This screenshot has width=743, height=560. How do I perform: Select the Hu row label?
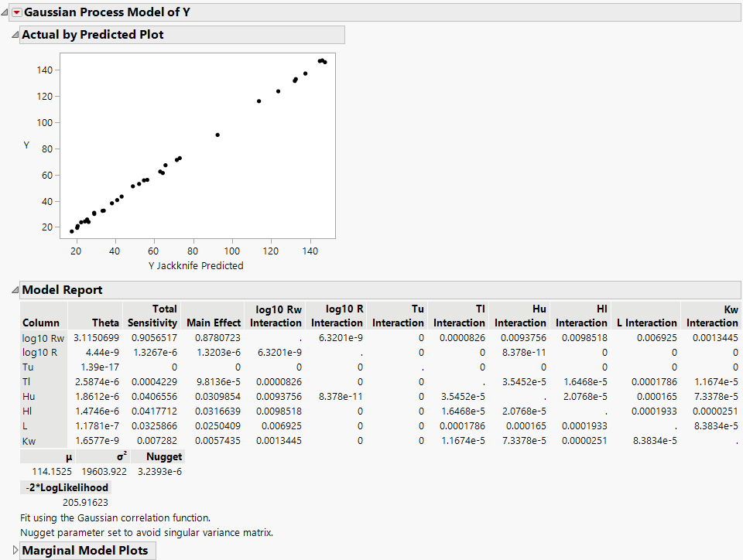pyautogui.click(x=29, y=396)
